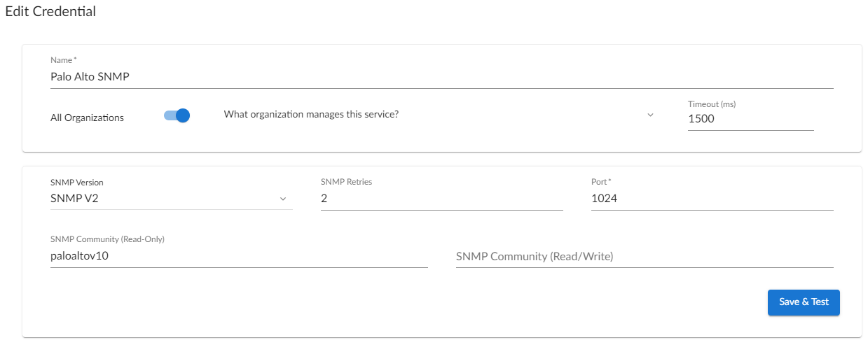Click the chevron icon of the organization selector
This screenshot has height=347, width=868.
click(650, 115)
